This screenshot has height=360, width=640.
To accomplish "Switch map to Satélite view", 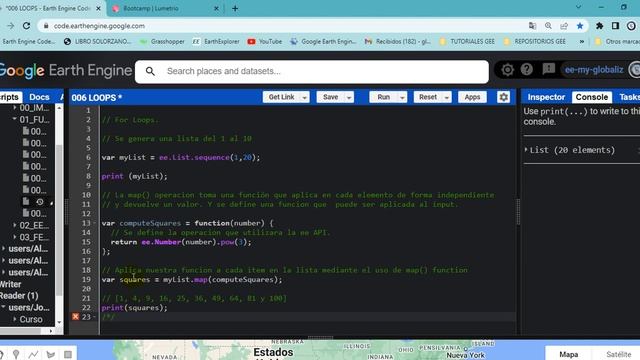I will click(x=618, y=354).
